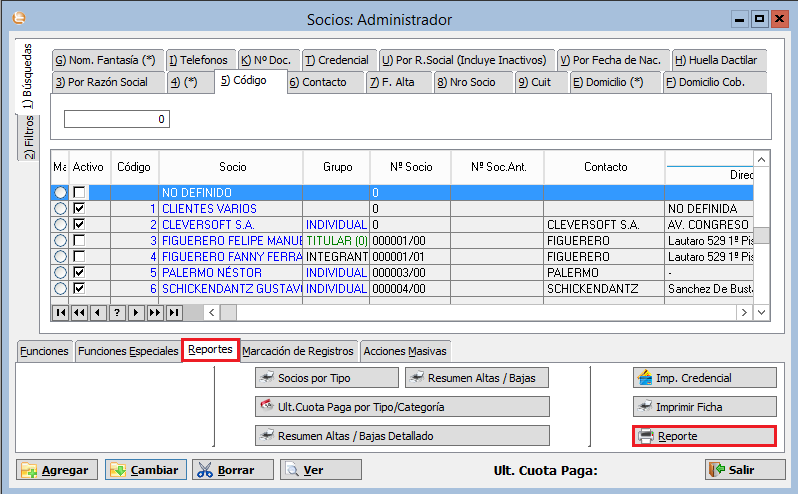Select the radio marker for PALERMO NÉSTOR
The image size is (798, 494).
pos(60,272)
